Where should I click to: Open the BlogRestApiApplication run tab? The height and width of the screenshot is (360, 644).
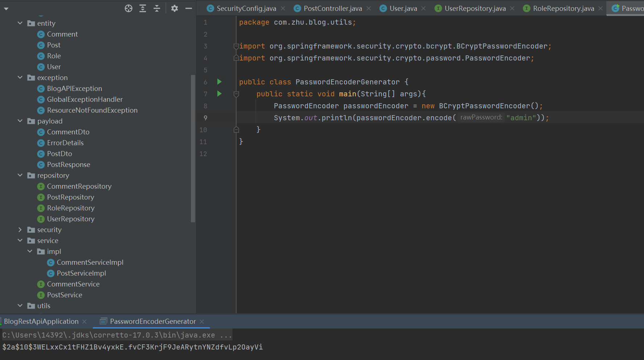click(42, 321)
